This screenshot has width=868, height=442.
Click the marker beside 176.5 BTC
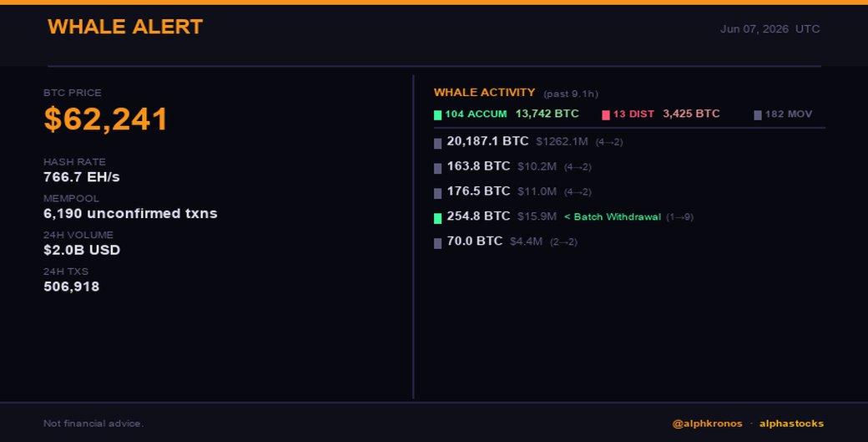tap(437, 193)
